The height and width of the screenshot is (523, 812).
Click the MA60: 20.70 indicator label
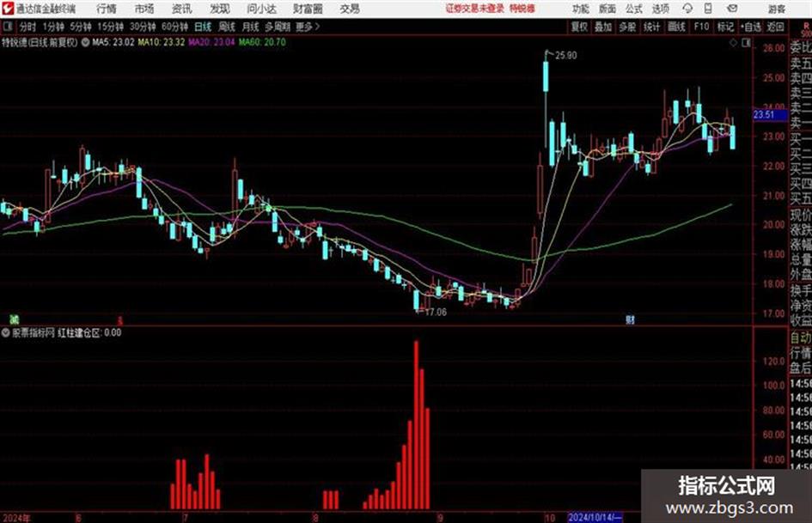(x=262, y=42)
